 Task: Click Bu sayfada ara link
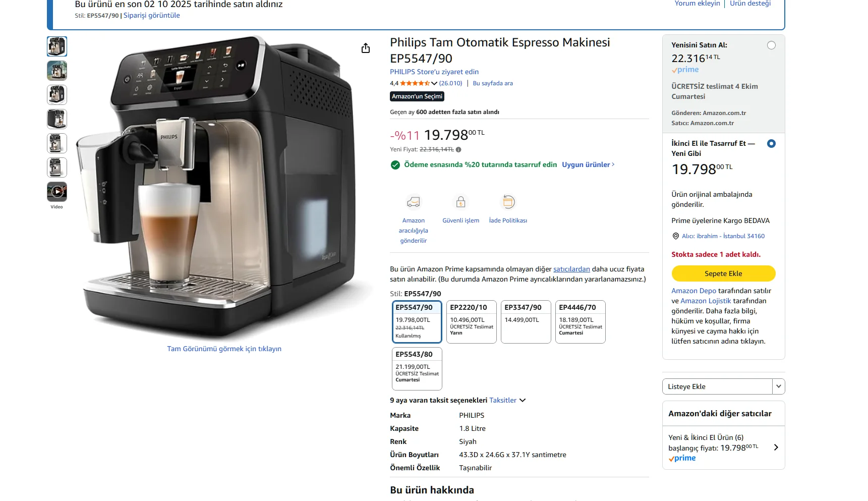click(x=493, y=83)
